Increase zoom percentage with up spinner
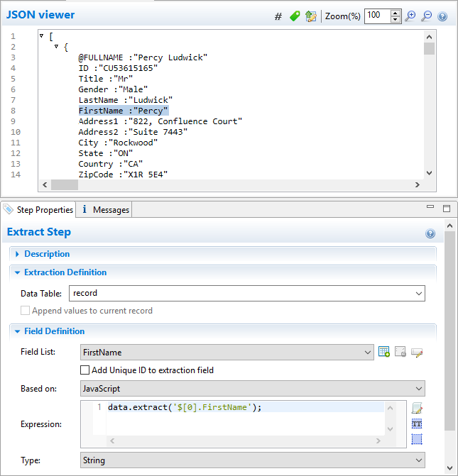This screenshot has height=476, width=458. click(x=396, y=13)
